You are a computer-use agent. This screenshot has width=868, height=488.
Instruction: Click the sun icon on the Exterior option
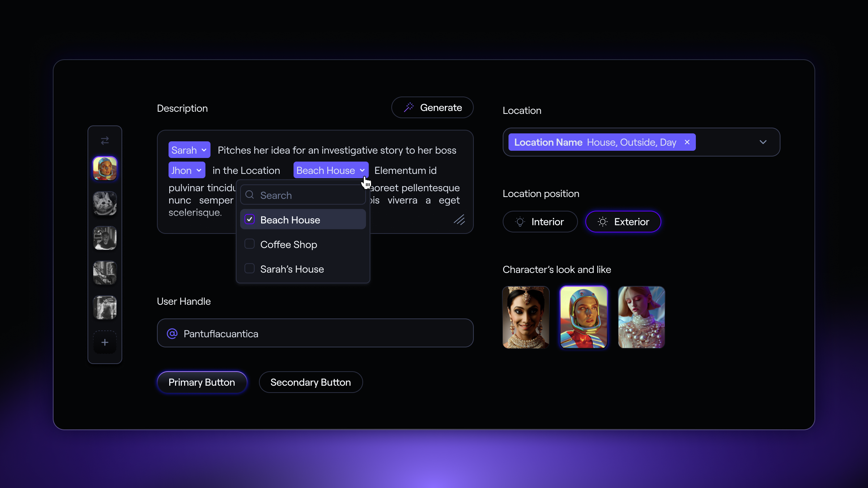tap(602, 222)
